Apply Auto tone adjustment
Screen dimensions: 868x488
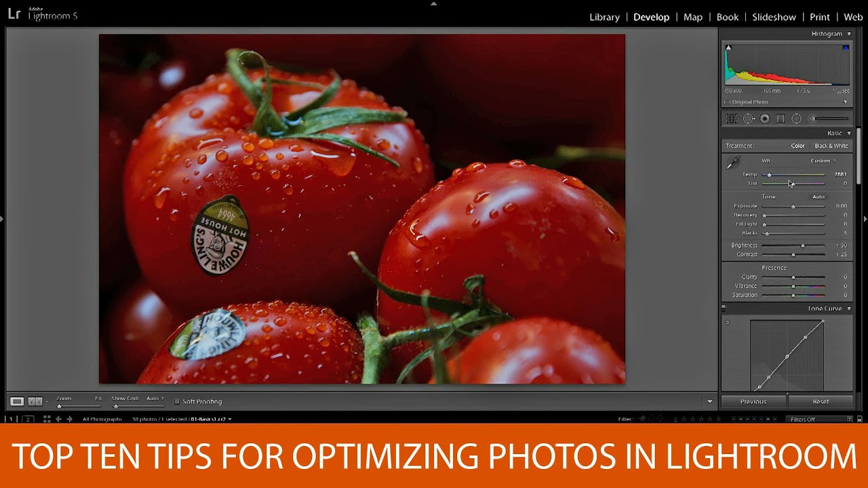pos(818,197)
